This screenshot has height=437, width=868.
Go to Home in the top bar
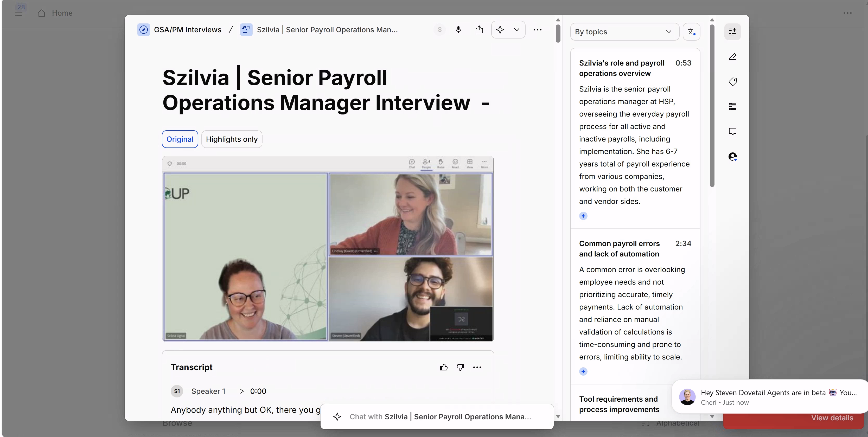click(55, 13)
